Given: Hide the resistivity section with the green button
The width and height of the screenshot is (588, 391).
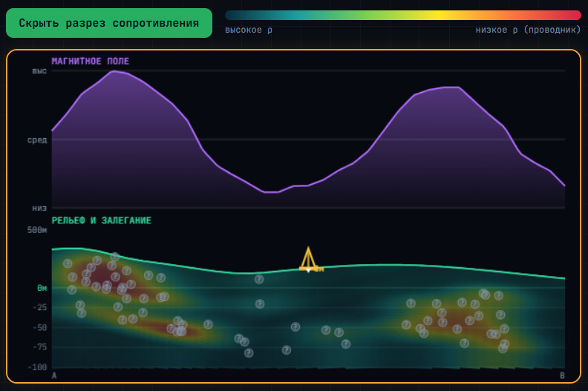Looking at the screenshot, I should [109, 23].
